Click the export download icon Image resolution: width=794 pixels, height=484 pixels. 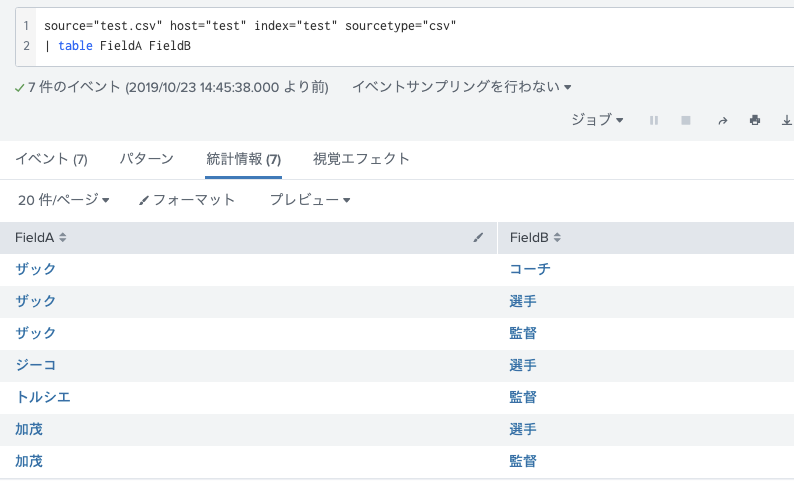point(786,120)
